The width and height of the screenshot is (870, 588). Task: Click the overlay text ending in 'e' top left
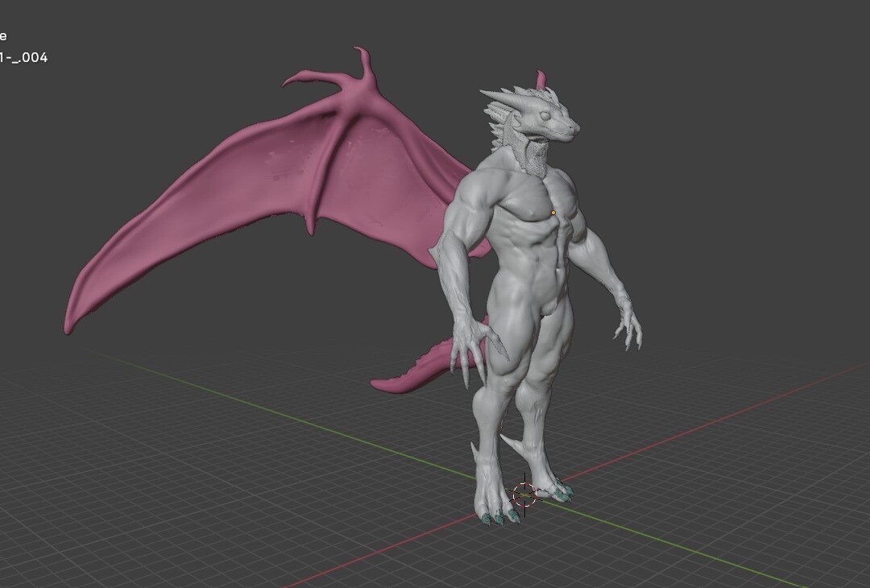coord(4,35)
